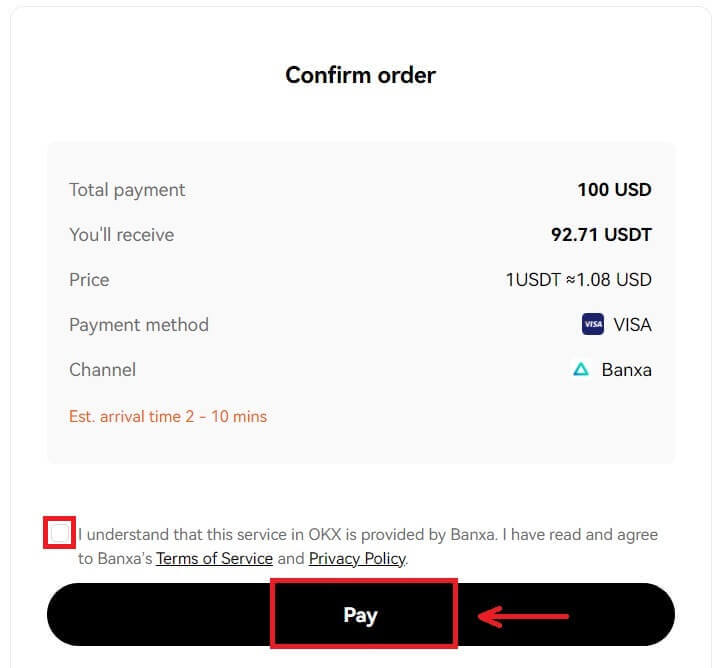Click the You'll receive label
The image size is (724, 668).
121,235
